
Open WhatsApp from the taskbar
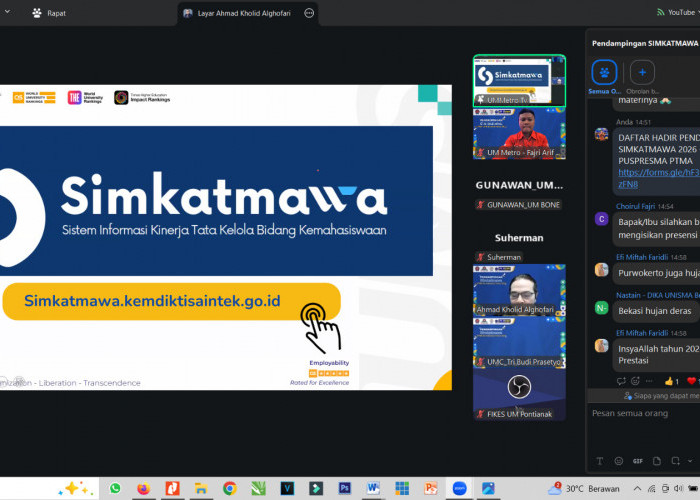coord(115,488)
